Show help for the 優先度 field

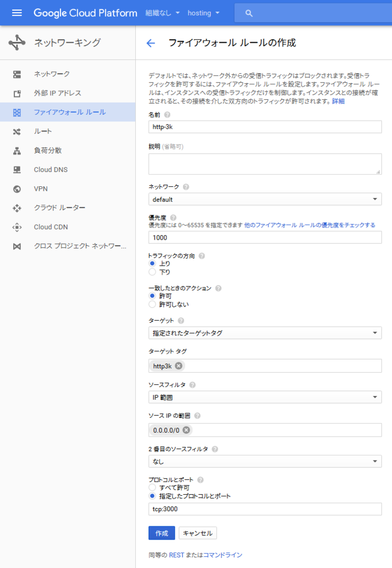coord(174,217)
